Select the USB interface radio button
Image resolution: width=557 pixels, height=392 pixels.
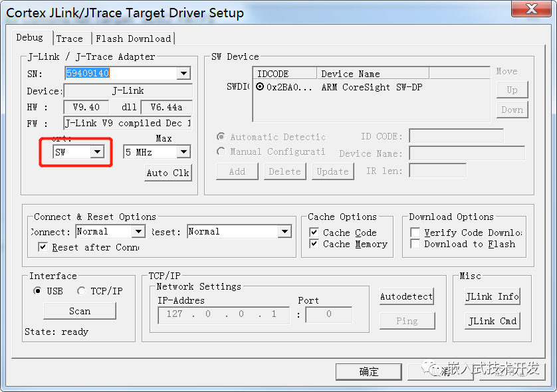click(x=37, y=291)
